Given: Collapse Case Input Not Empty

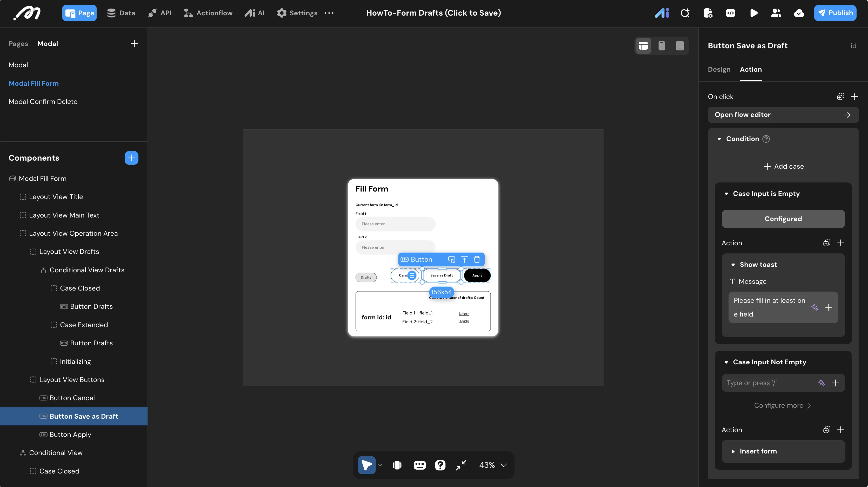Looking at the screenshot, I should pos(726,362).
